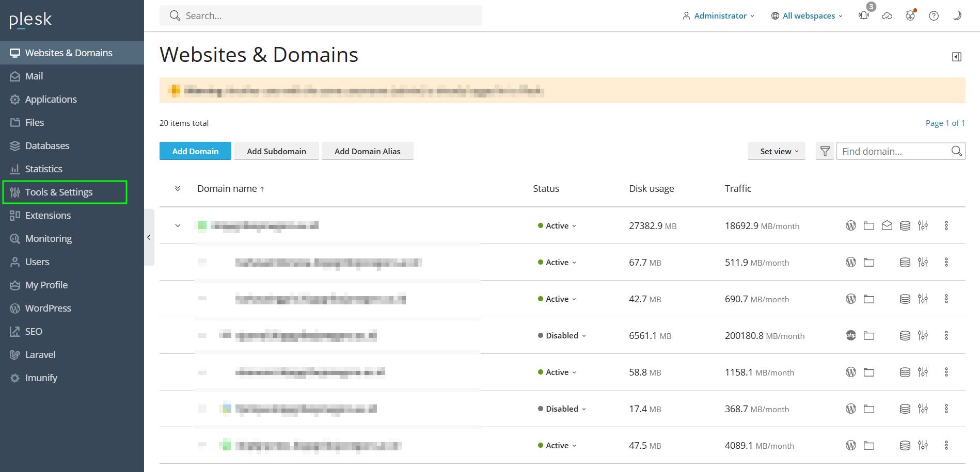Screen dimensions: 980x472
Task: Toggle dark mode with moon icon
Action: point(957,15)
